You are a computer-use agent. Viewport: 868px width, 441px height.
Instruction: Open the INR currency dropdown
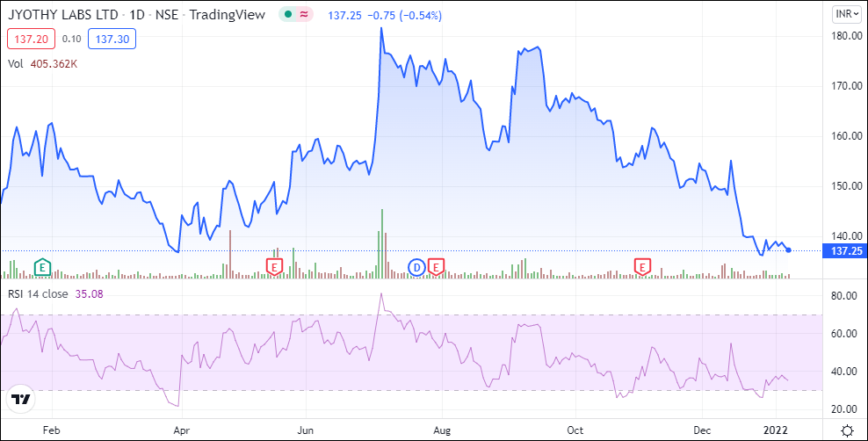846,14
